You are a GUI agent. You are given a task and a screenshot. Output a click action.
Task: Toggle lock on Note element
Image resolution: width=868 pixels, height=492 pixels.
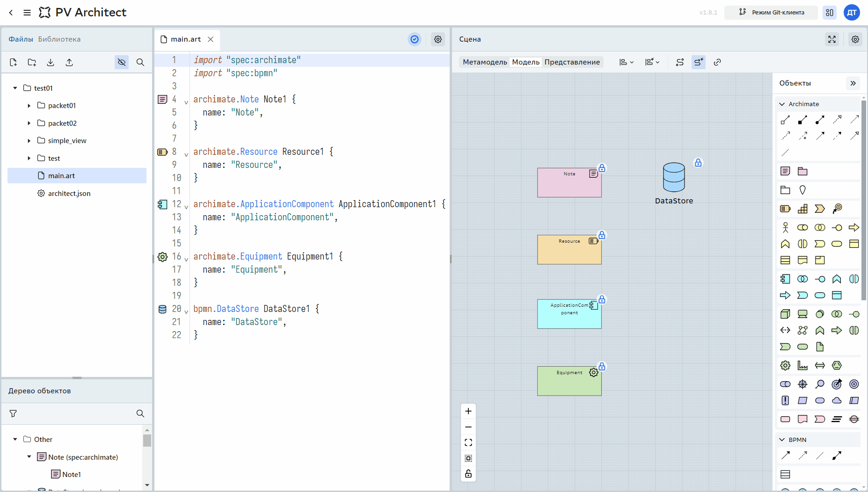point(602,168)
